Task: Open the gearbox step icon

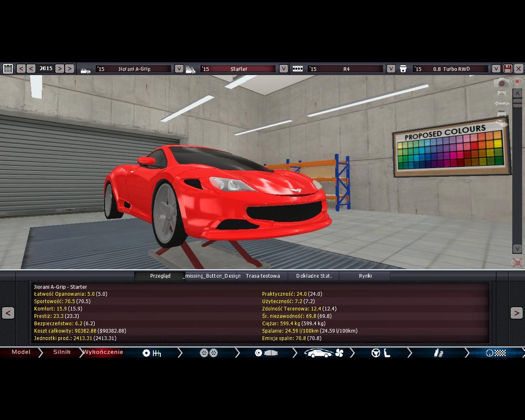Action: 151,353
